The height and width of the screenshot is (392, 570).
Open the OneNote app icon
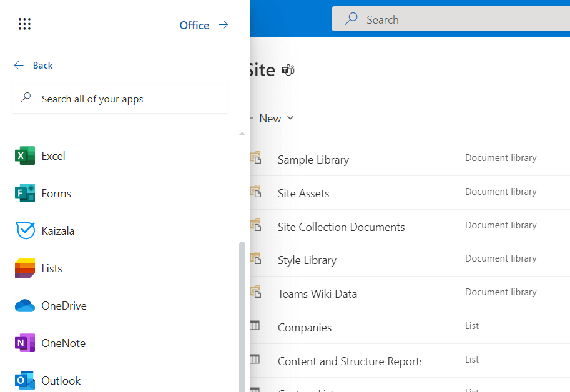[25, 343]
